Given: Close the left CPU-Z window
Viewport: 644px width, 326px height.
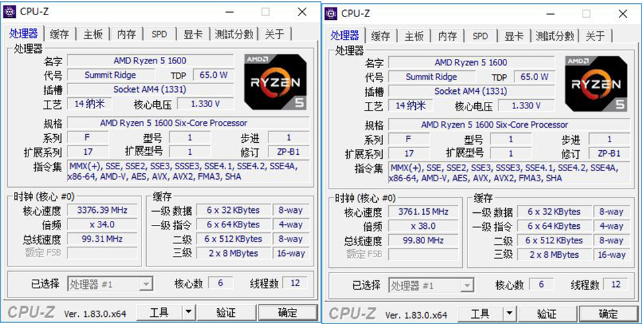Looking at the screenshot, I should (x=302, y=12).
